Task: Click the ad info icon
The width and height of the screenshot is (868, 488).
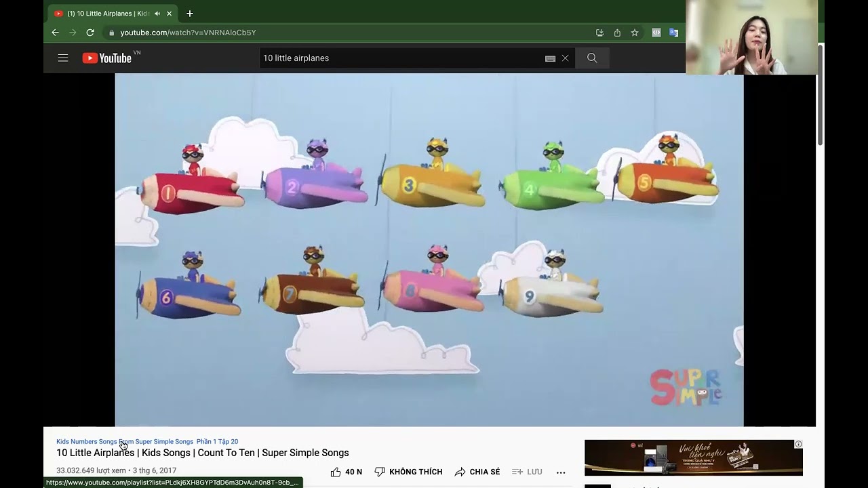Action: [798, 445]
